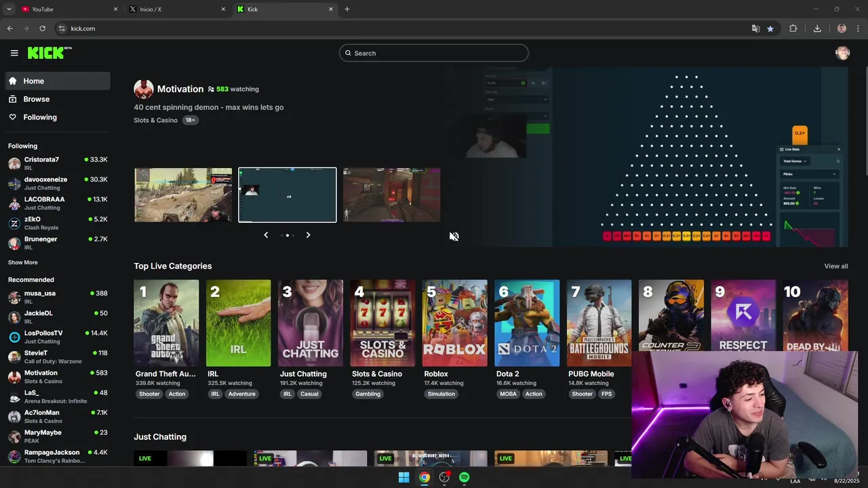This screenshot has width=868, height=488.
Task: Open LACOBRAAA in Following list
Action: point(58,203)
